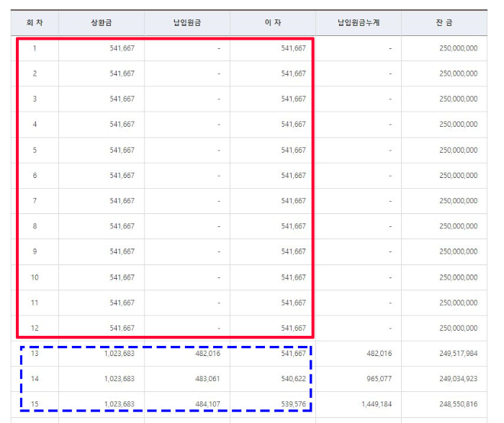
Task: Select installment number 15 cell
Action: (35, 404)
